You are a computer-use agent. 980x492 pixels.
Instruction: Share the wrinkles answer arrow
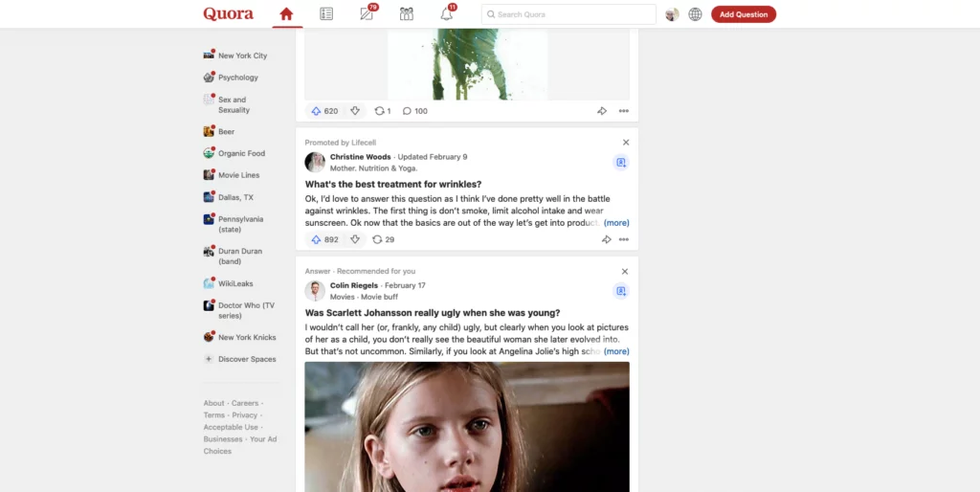click(606, 239)
